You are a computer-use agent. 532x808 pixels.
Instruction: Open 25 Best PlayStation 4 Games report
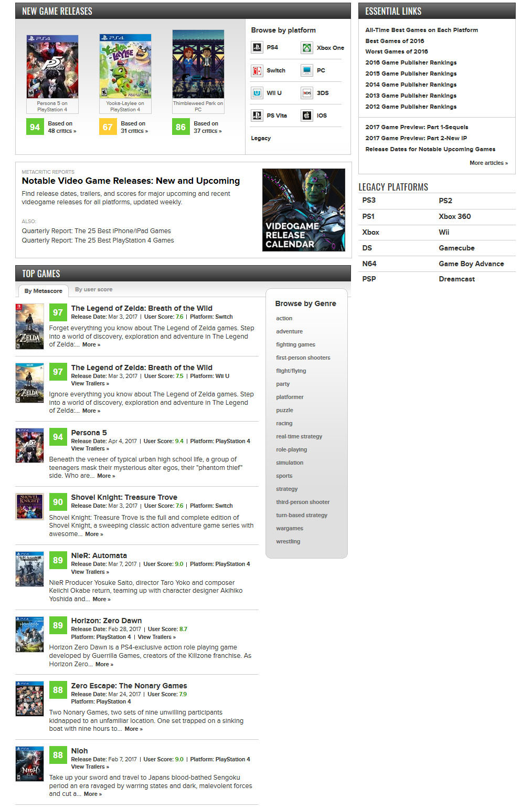[x=98, y=240]
